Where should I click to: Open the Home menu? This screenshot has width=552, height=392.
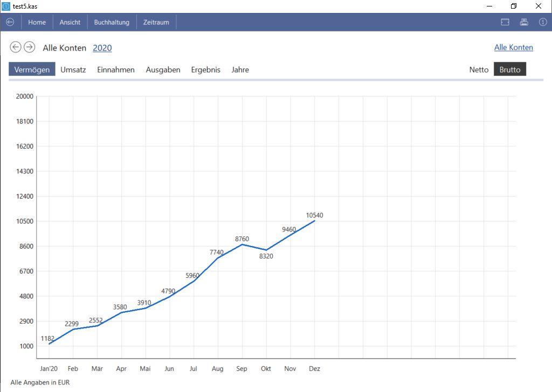[x=37, y=22]
